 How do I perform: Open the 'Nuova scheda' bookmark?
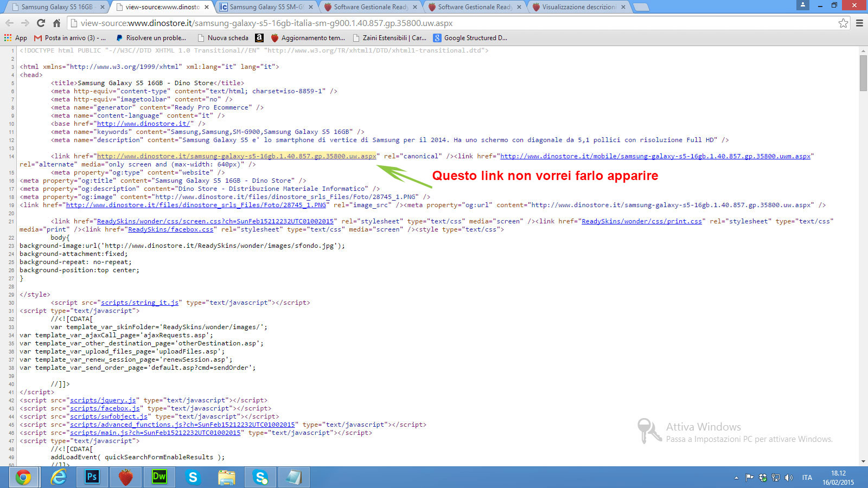223,38
